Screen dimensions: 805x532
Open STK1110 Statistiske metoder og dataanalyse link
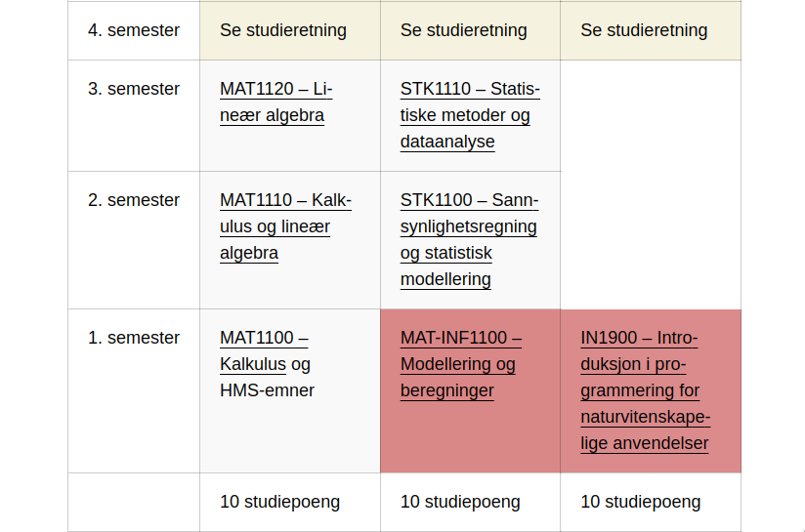click(x=470, y=115)
